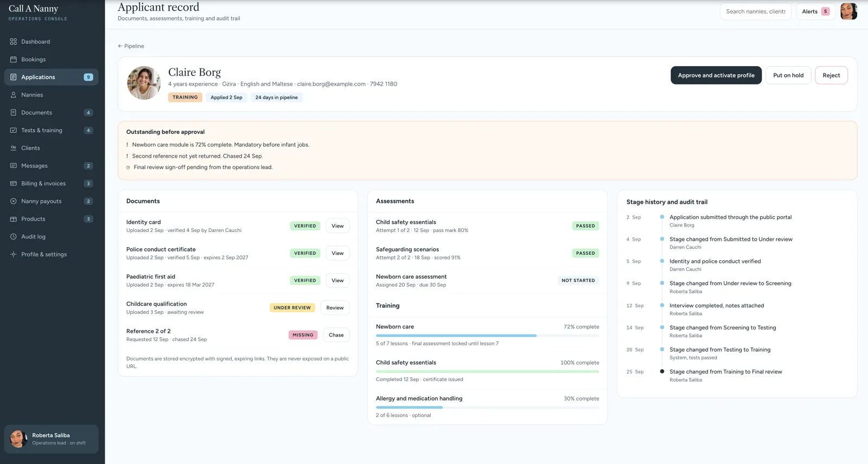
Task: Approve and activate profile
Action: coord(716,75)
